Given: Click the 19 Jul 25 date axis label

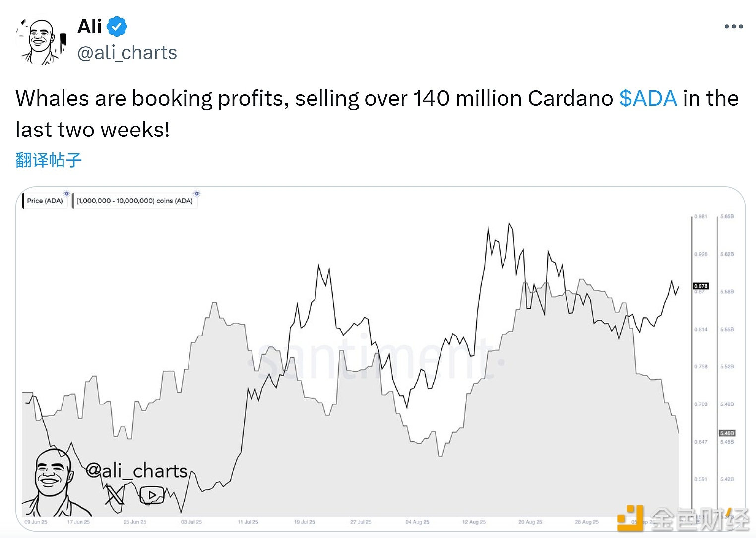Looking at the screenshot, I should (x=304, y=522).
